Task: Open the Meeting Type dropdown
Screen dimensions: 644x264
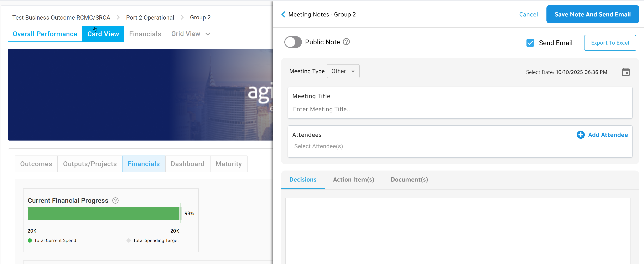Action: [x=343, y=71]
